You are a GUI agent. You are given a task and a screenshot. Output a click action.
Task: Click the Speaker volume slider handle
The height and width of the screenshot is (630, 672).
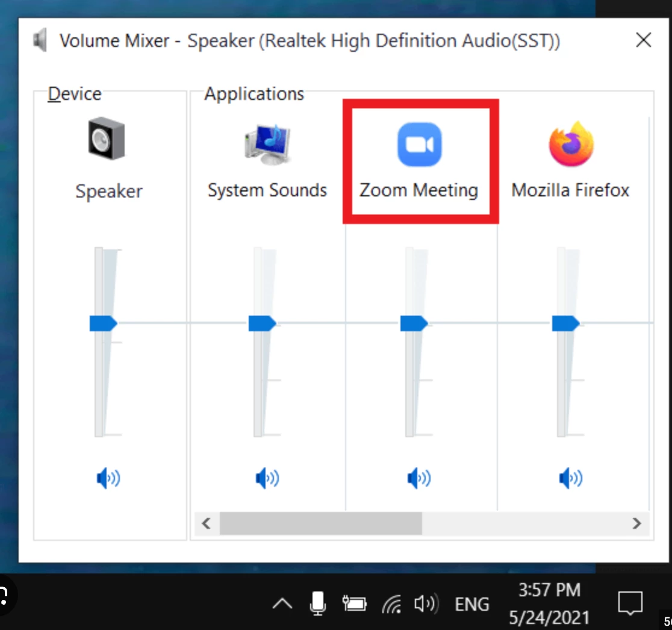pyautogui.click(x=104, y=323)
